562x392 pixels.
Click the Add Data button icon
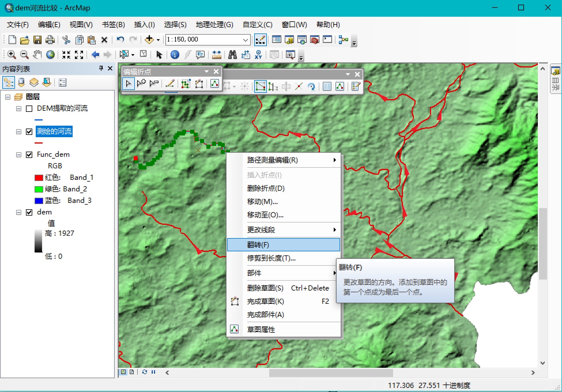tap(149, 39)
